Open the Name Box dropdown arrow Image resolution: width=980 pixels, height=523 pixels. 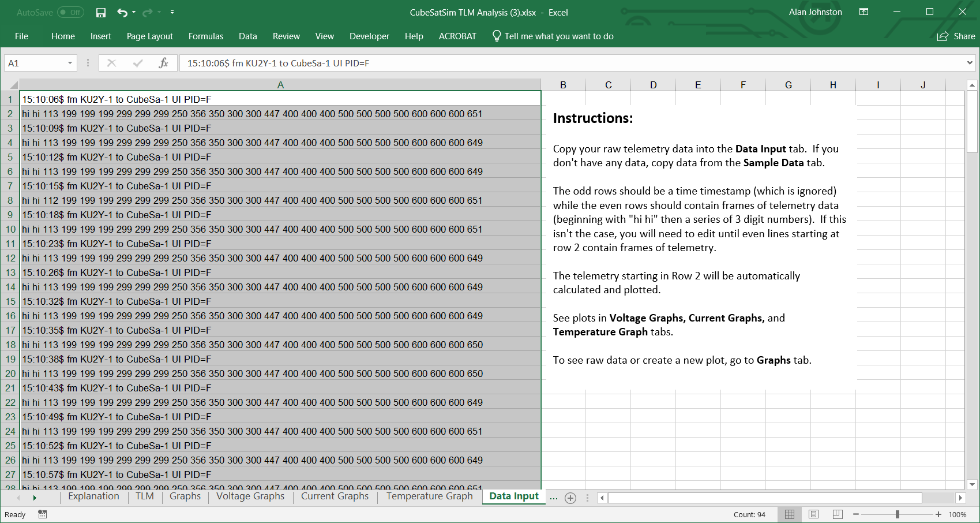click(70, 63)
